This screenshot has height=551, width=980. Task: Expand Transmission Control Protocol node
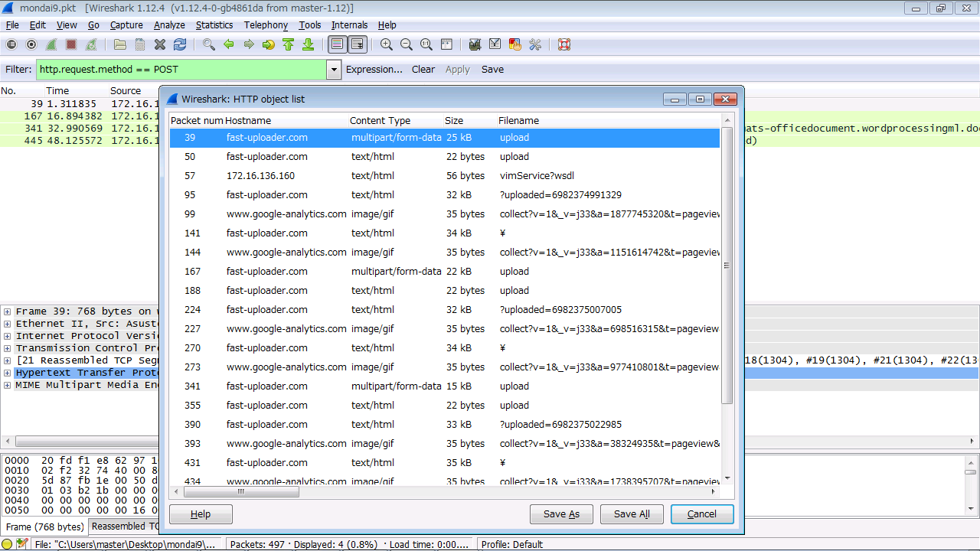[x=8, y=348]
